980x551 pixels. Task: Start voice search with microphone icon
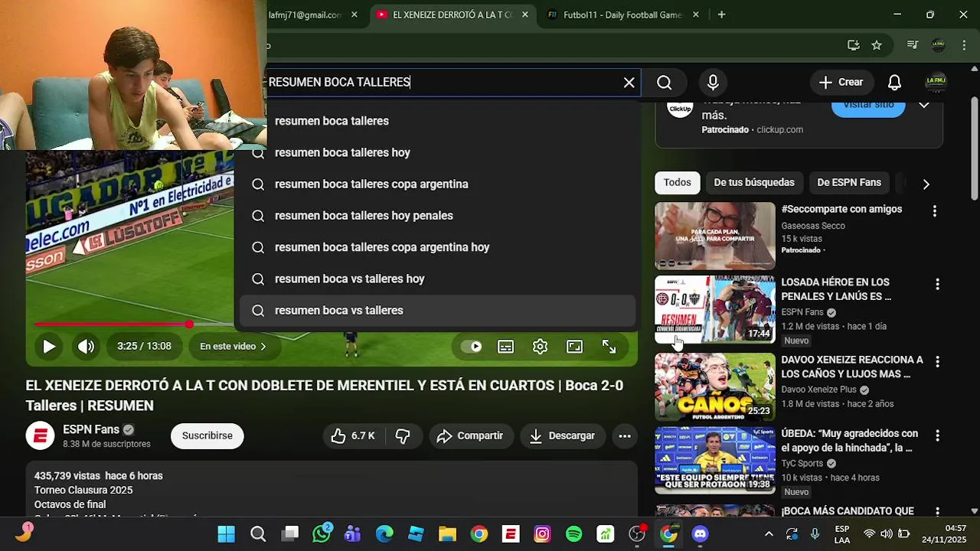[x=713, y=83]
